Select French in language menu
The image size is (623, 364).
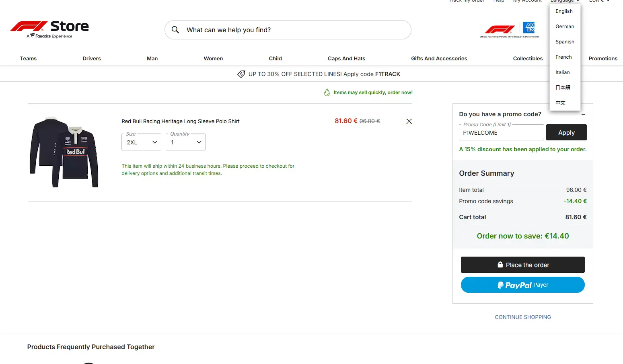coord(563,57)
